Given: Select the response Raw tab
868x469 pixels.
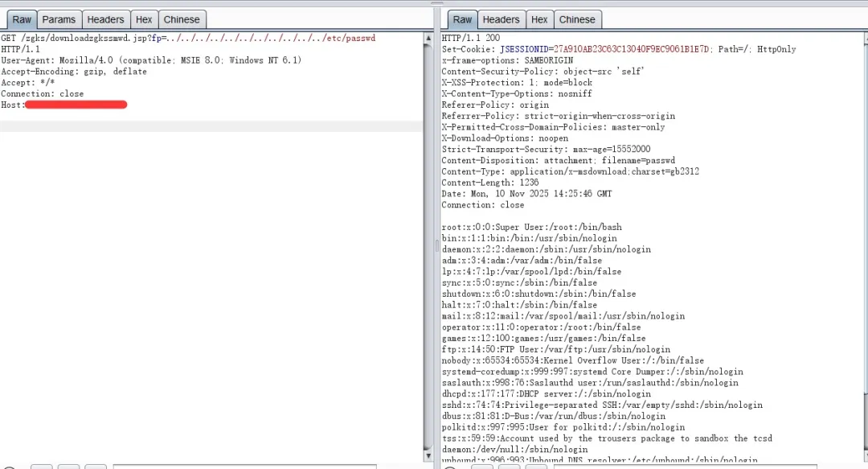Looking at the screenshot, I should coord(462,19).
